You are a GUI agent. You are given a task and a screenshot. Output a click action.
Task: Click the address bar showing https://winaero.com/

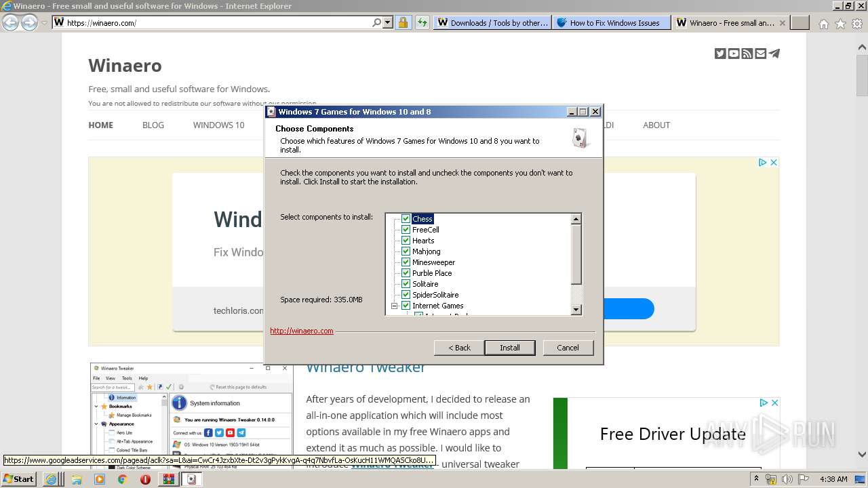click(x=217, y=22)
